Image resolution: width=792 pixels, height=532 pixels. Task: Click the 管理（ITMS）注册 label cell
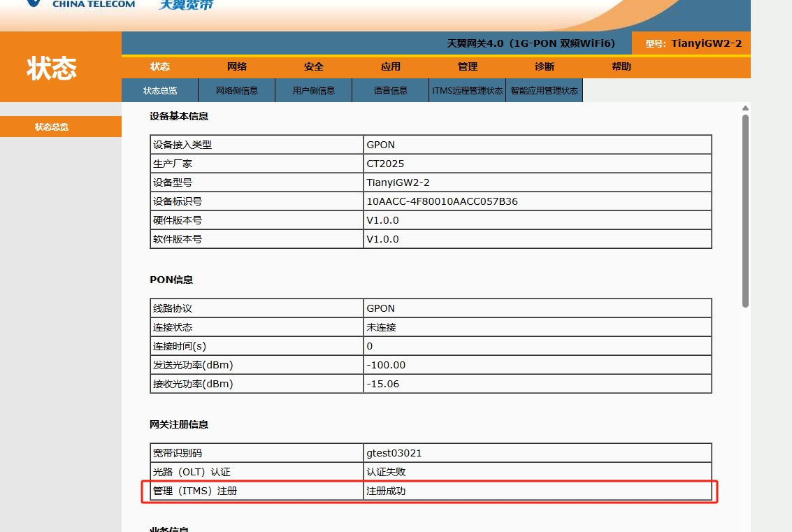(257, 491)
